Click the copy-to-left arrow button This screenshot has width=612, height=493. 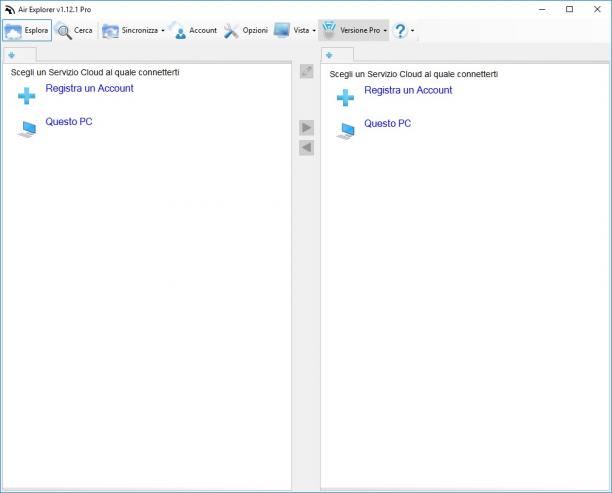pyautogui.click(x=306, y=148)
